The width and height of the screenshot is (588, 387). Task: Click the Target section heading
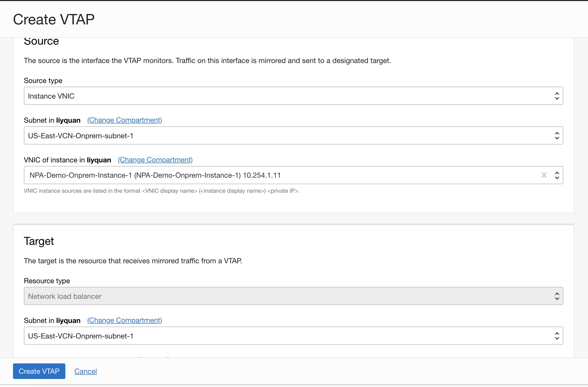(x=39, y=241)
